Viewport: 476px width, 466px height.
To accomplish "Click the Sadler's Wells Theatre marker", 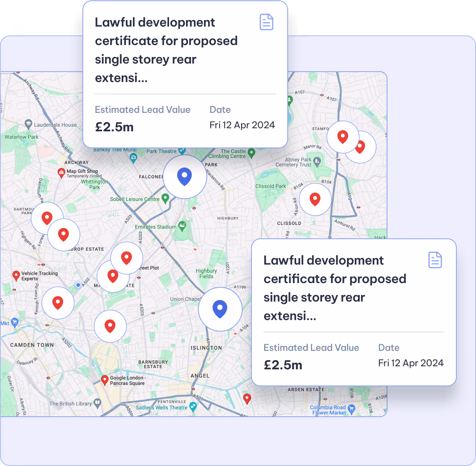I will pos(193,407).
